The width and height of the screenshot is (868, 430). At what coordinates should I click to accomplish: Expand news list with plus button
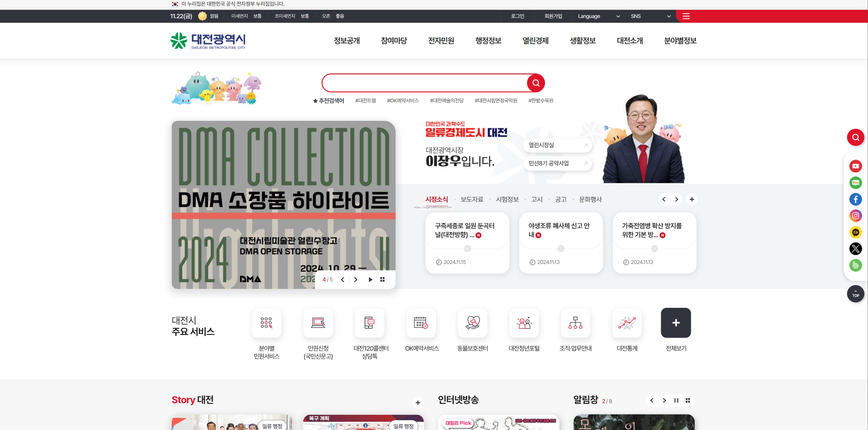tap(692, 199)
